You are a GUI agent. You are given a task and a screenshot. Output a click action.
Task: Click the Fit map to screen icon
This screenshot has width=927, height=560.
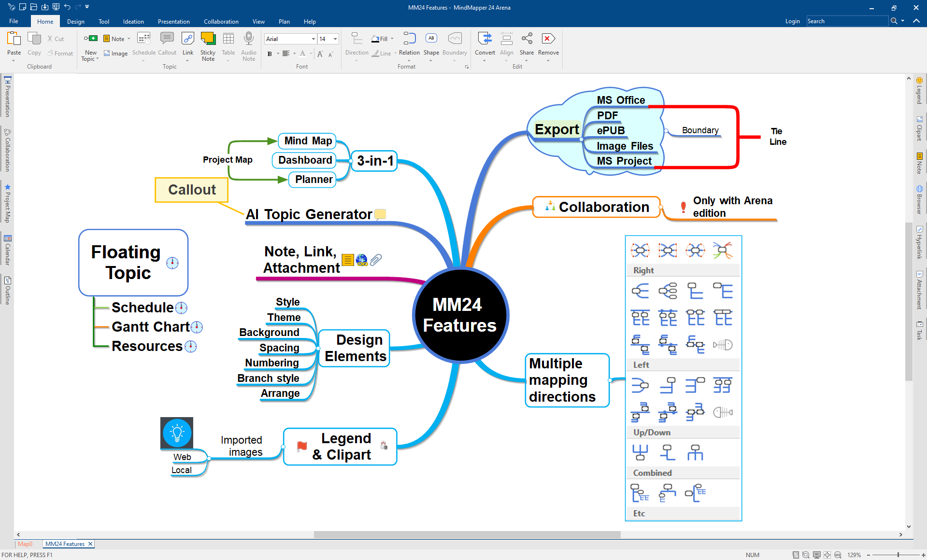827,555
